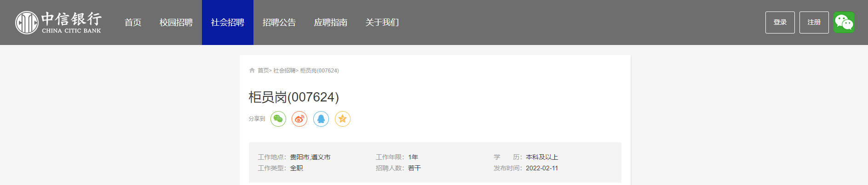Open the 应聘指南 navigation item
Screen dimensions: 868x185
331,22
